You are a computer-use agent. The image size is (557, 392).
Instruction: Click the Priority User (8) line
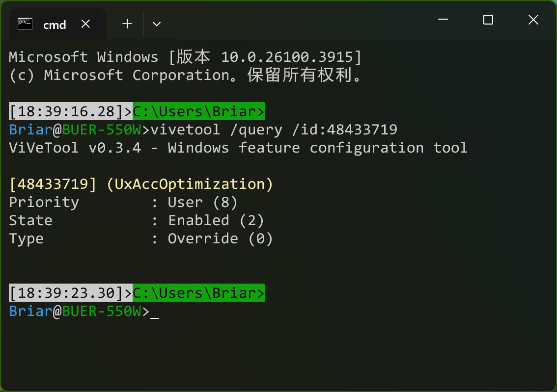point(123,203)
